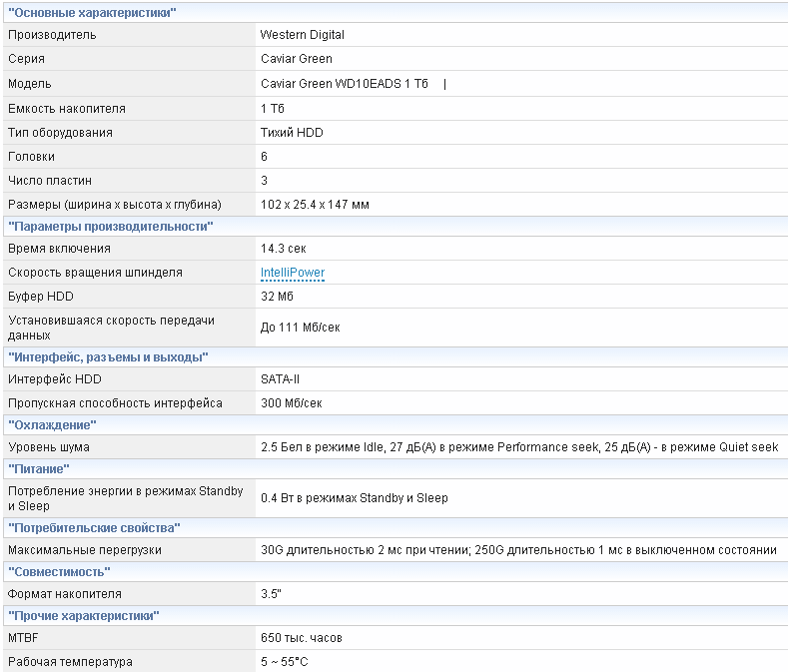The image size is (788, 672).
Task: Click the model value Caviar Green WD10EADS
Action: (344, 84)
